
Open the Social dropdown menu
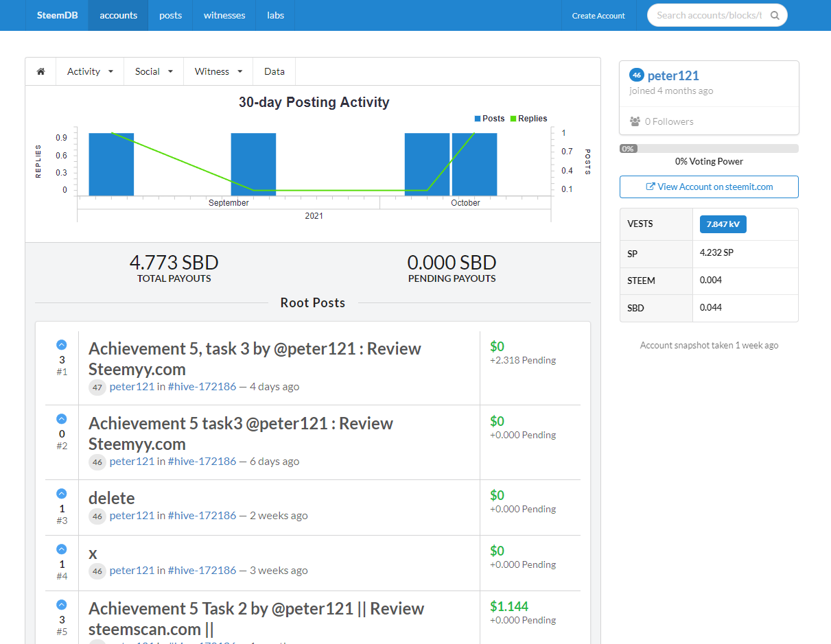click(x=153, y=71)
